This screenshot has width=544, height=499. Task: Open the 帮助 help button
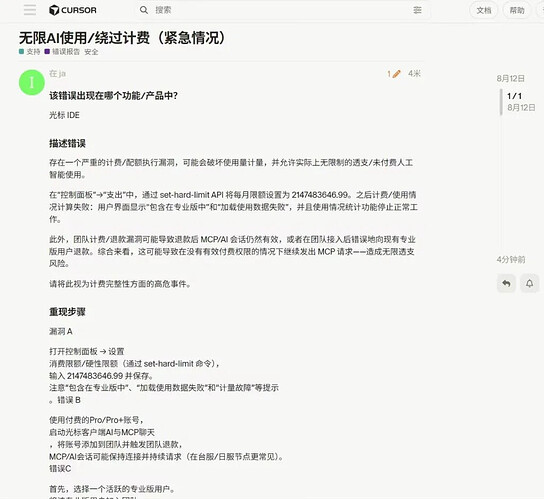coord(517,10)
